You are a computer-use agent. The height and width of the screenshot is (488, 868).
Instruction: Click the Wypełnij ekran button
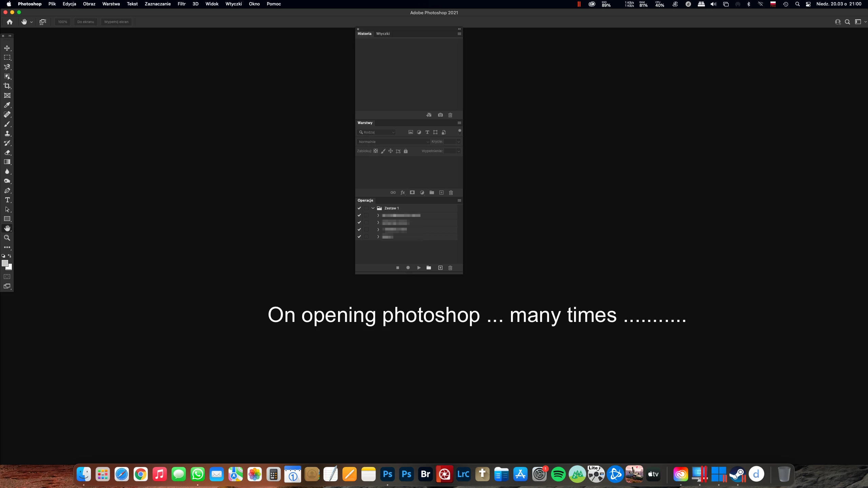(116, 22)
